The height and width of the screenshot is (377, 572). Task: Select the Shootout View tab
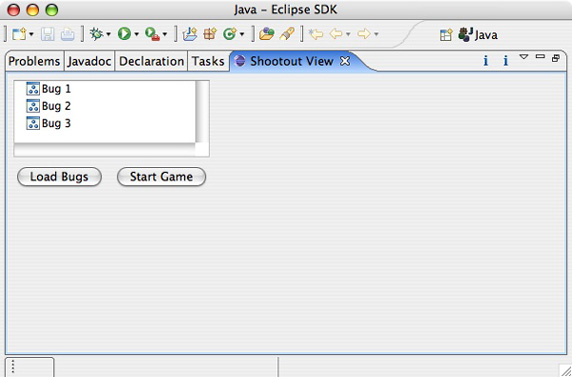click(x=291, y=61)
